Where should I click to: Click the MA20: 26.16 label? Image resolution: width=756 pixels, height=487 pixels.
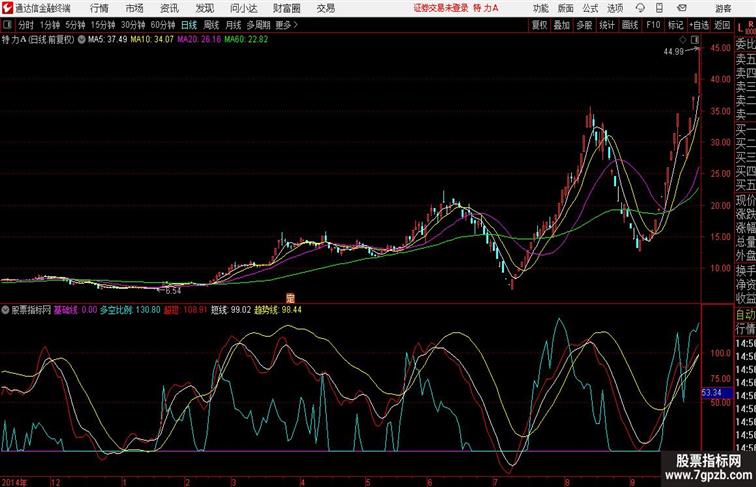point(199,40)
